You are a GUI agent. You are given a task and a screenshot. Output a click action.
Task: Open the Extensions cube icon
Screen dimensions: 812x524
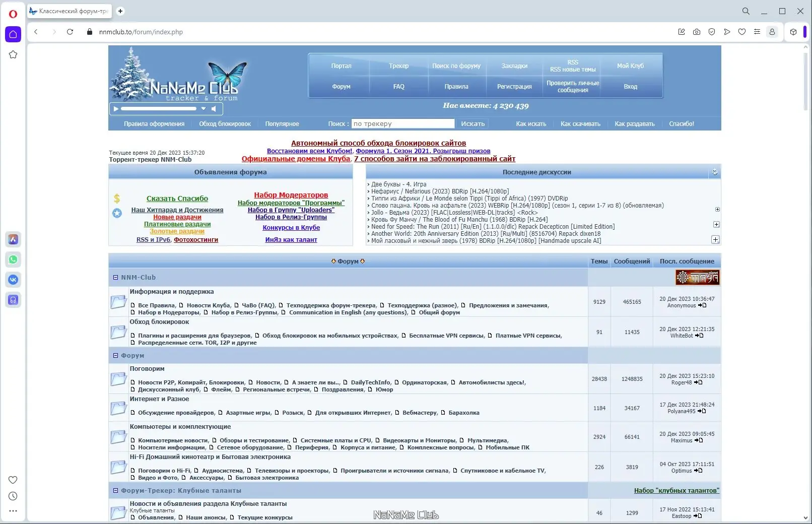point(793,32)
